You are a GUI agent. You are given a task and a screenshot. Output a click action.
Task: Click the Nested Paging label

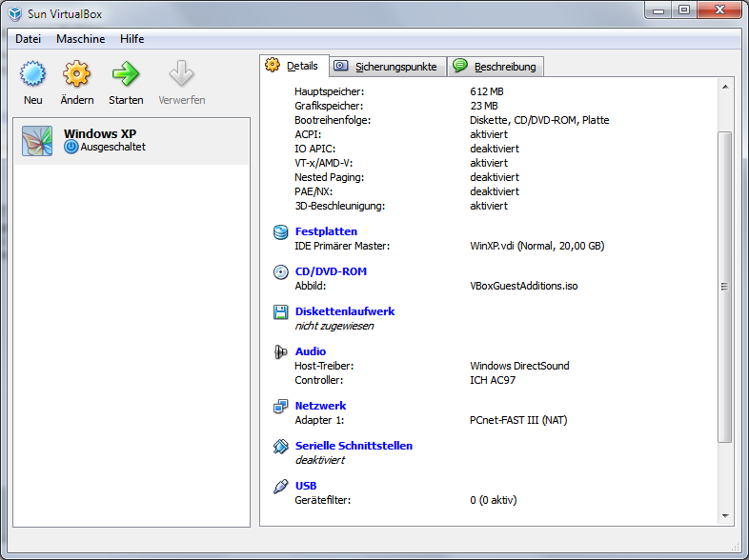329,177
